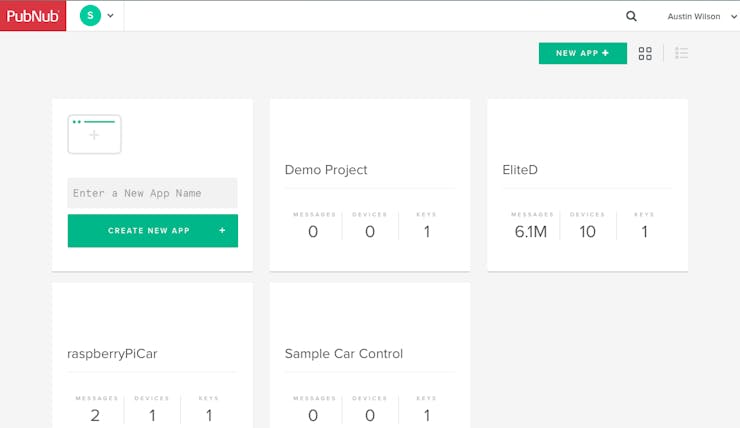Click the NEW APP + button
Image resolution: width=740 pixels, height=428 pixels.
click(583, 53)
